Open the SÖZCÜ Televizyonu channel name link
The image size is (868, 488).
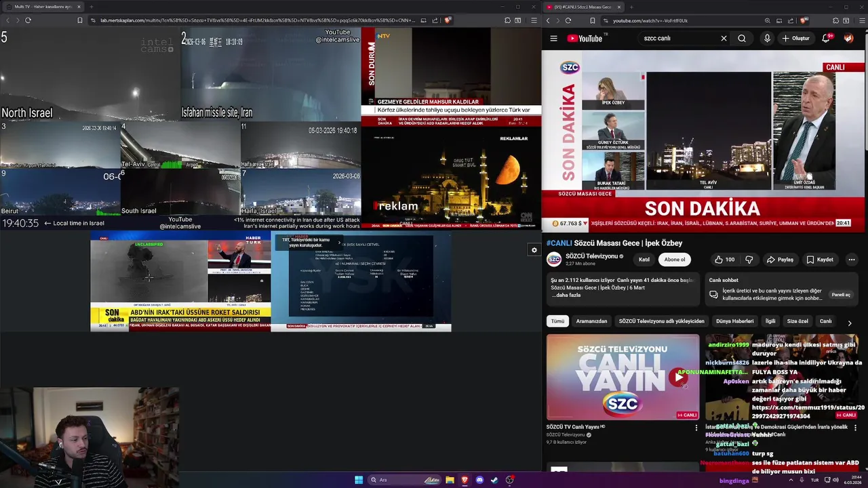(x=592, y=256)
